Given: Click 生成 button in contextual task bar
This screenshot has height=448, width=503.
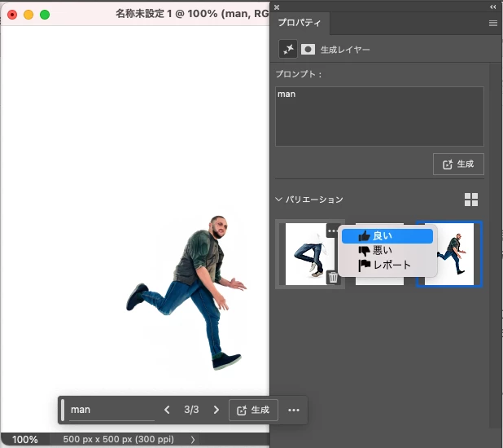Looking at the screenshot, I should click(x=253, y=410).
